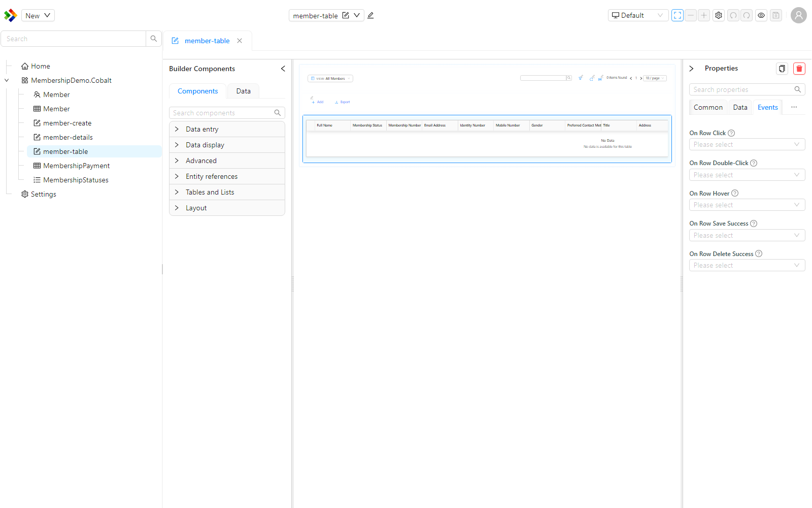Click the redo arrow button

point(747,15)
